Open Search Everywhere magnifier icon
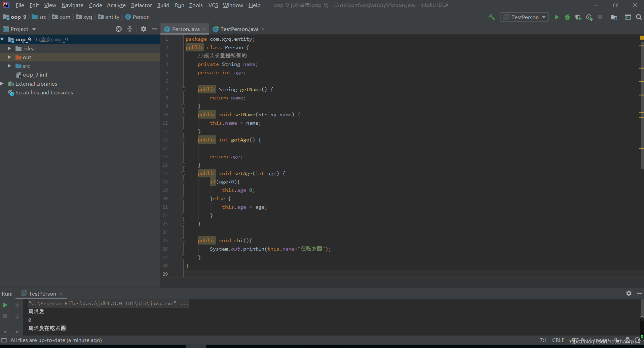Screen dimensions: 644x348 click(x=639, y=17)
